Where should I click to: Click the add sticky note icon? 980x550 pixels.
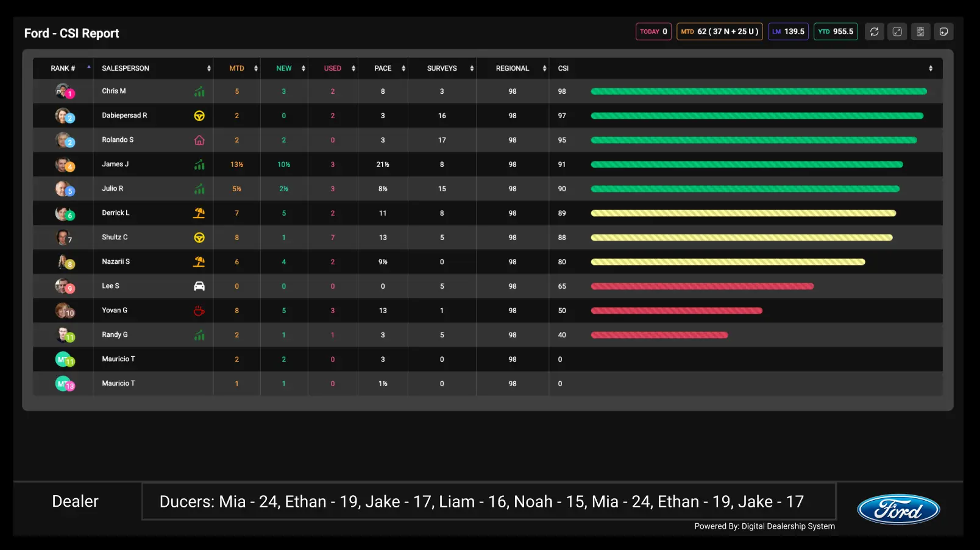tap(943, 32)
